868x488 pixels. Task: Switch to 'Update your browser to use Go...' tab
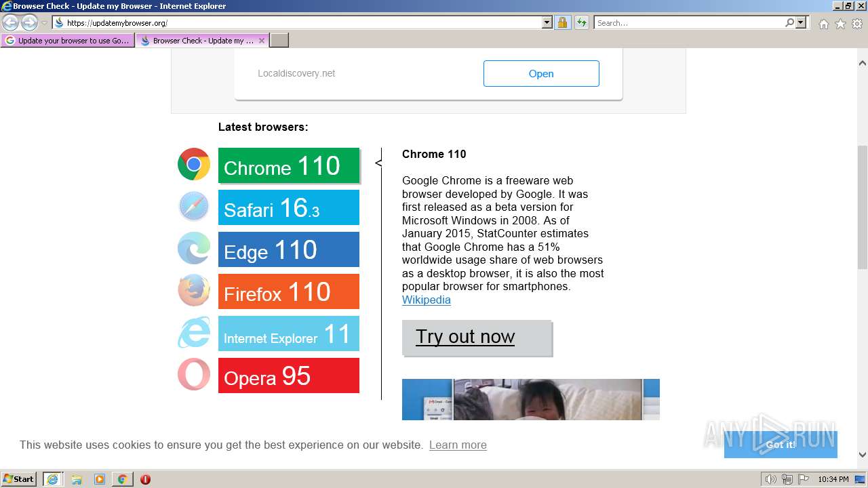[68, 41]
